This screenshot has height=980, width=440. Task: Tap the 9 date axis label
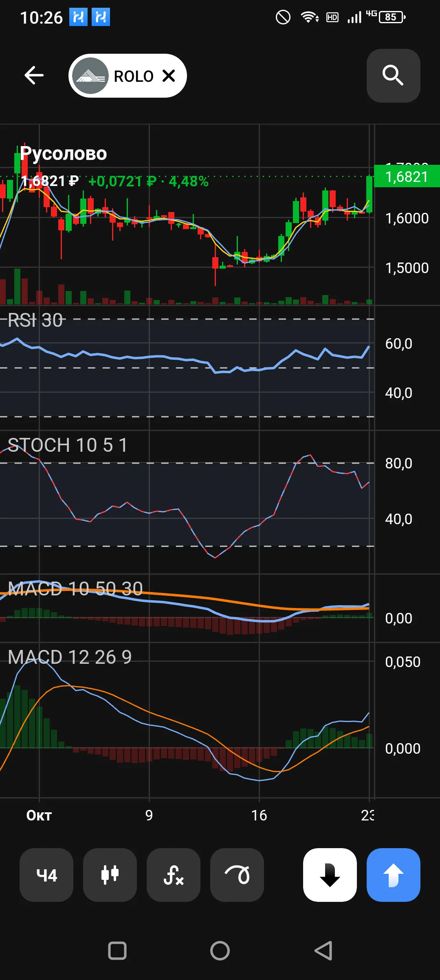tap(149, 816)
